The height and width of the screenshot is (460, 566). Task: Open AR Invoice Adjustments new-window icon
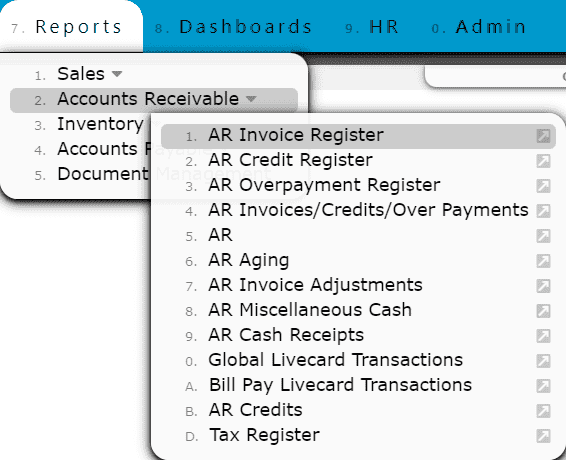point(543,286)
